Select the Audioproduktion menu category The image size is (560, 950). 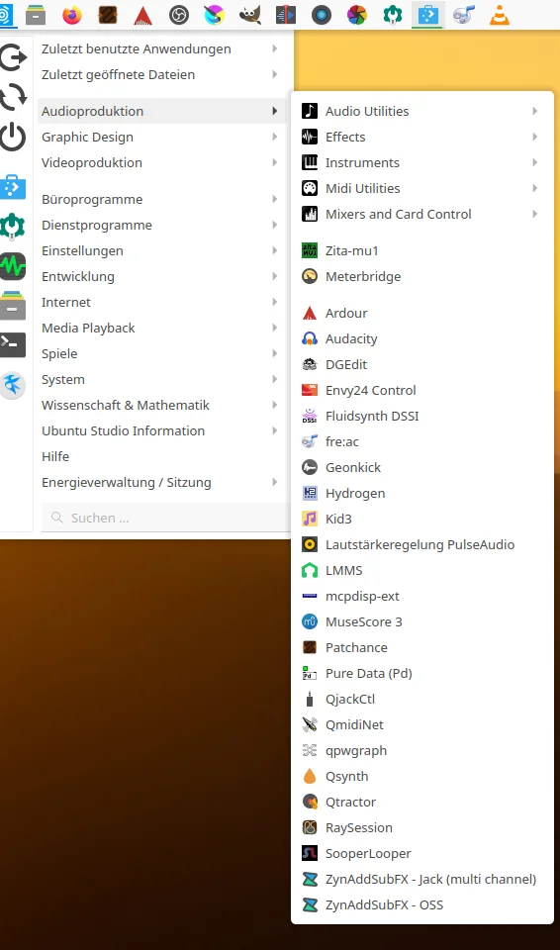[161, 111]
